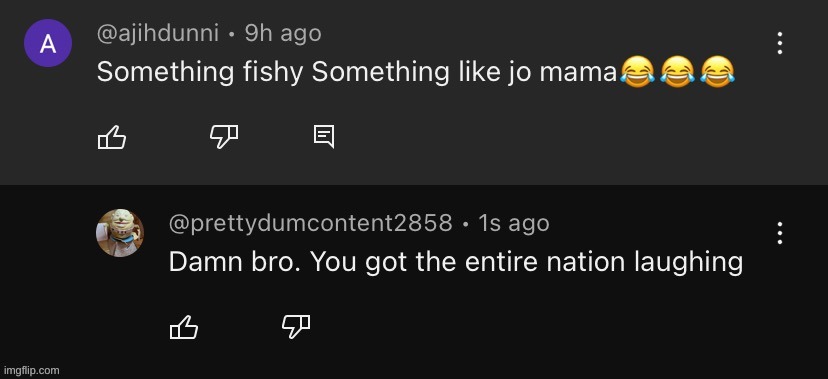Click the first laughing-crying emoji after 'mama'

(x=637, y=71)
